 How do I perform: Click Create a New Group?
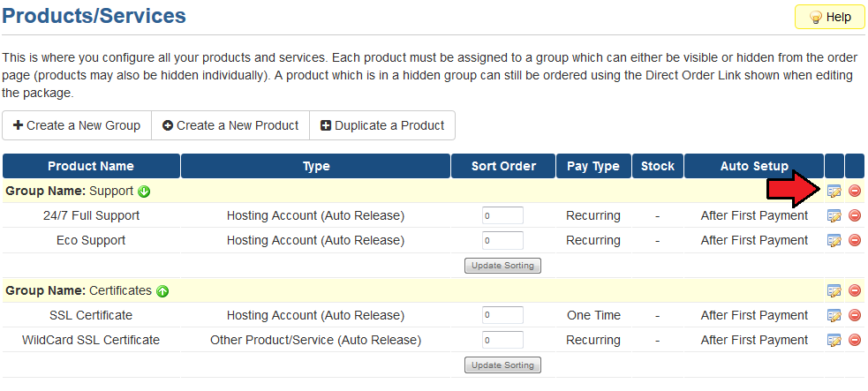77,125
